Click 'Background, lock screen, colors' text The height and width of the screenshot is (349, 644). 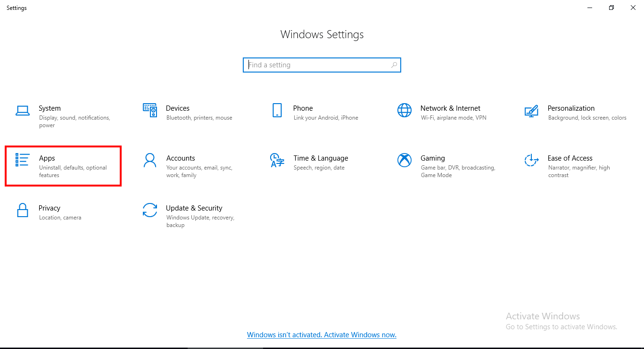(x=587, y=118)
